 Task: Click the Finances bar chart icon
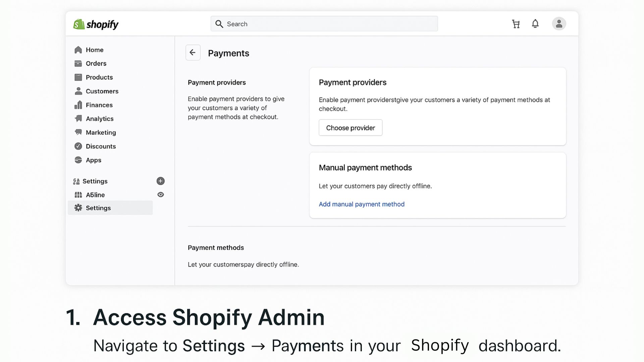click(78, 105)
